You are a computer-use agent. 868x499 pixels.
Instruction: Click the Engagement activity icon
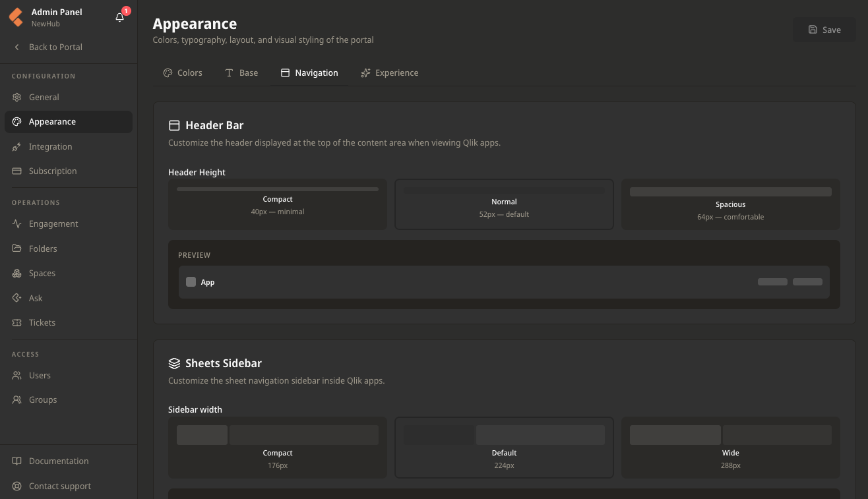tap(17, 224)
